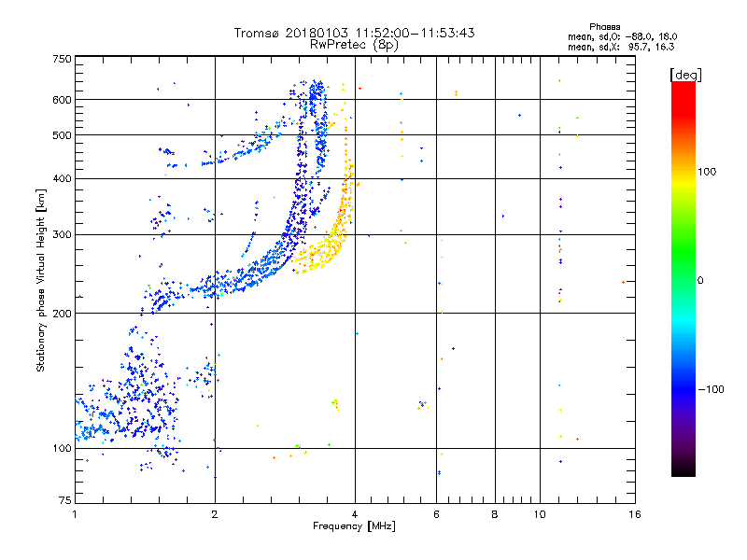747x560 pixels.
Task: Click the x-axis tick label '10'
Action: pyautogui.click(x=540, y=514)
